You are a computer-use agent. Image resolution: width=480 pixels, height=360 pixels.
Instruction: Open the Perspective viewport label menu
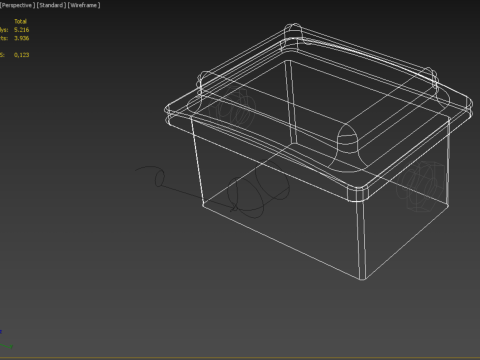pos(17,5)
